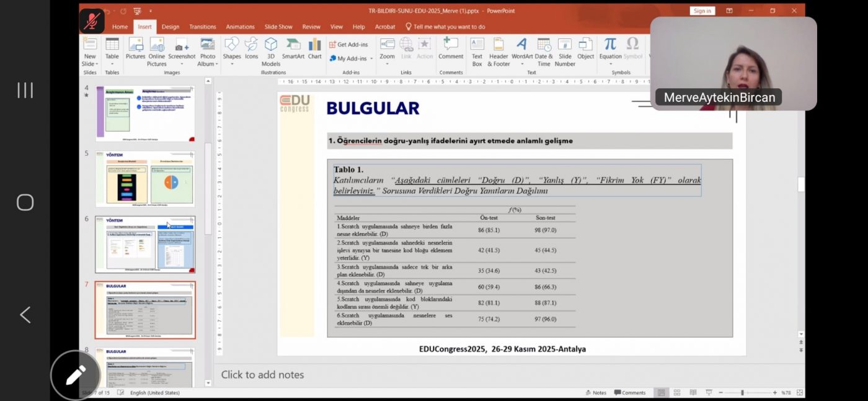Open the My Add-ins dropdown arrow
Screen dimensions: 868x401
pyautogui.click(x=371, y=59)
